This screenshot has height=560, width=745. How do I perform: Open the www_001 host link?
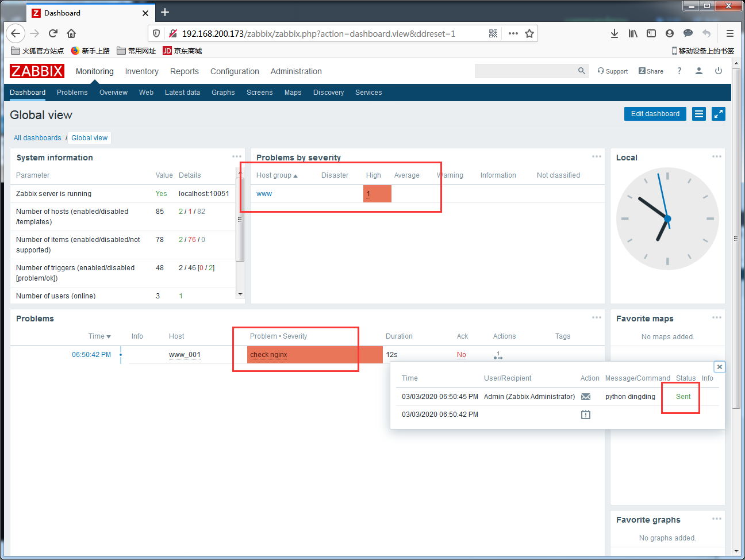click(x=185, y=355)
